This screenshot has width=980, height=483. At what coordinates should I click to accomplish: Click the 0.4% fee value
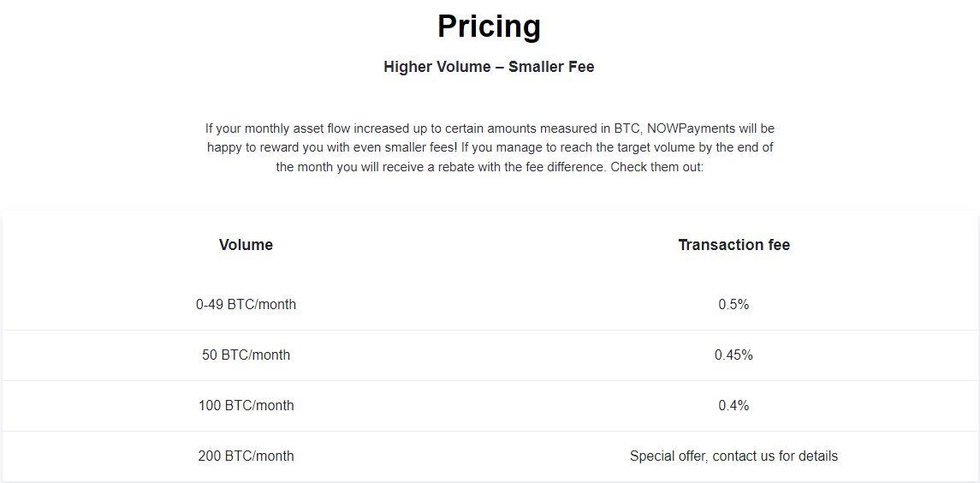tap(734, 405)
